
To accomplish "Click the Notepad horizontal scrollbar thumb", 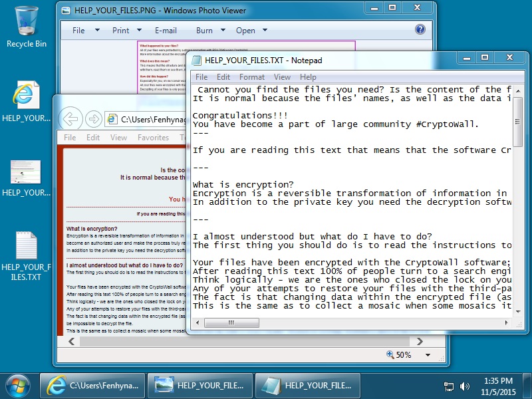I will pyautogui.click(x=231, y=323).
